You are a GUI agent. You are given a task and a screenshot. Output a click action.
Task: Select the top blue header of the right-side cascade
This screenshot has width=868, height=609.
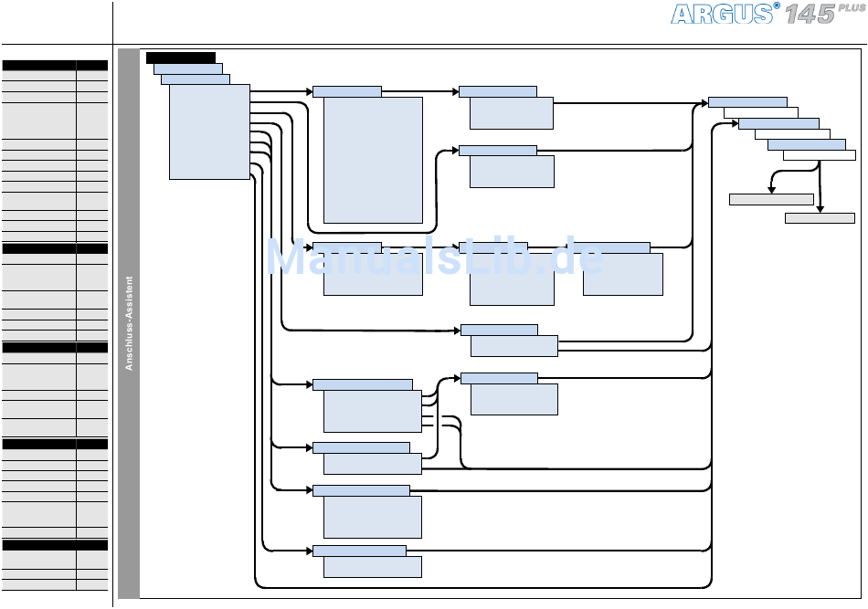748,102
